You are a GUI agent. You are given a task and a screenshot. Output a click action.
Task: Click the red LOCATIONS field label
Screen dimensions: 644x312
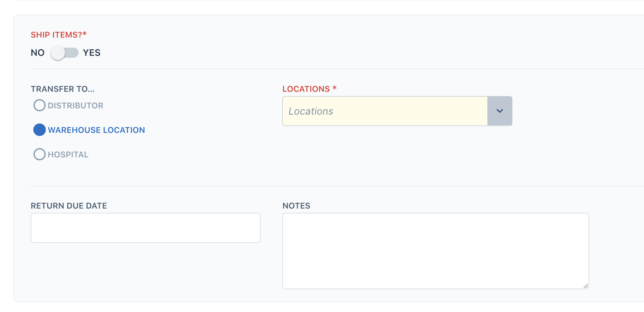pos(309,89)
